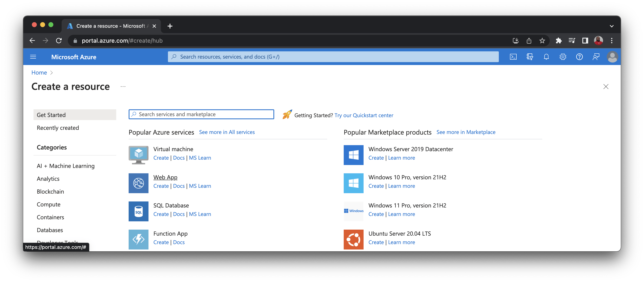Viewport: 644px width, 282px height.
Task: Open the help question mark icon
Action: [579, 57]
